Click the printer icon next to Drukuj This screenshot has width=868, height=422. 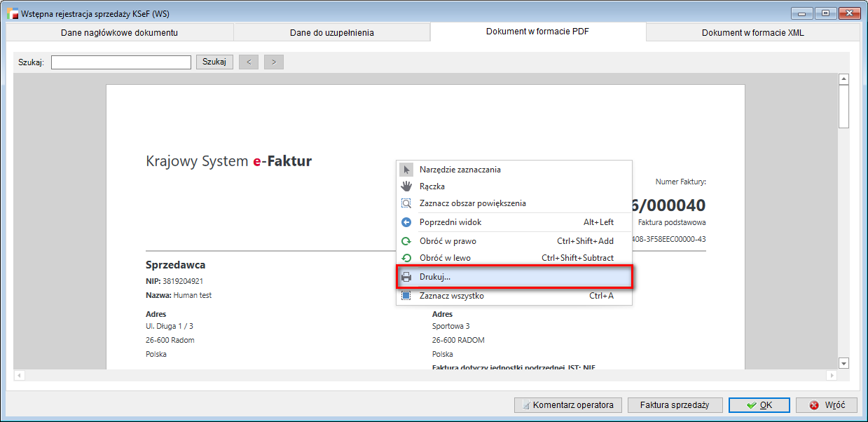coord(406,277)
